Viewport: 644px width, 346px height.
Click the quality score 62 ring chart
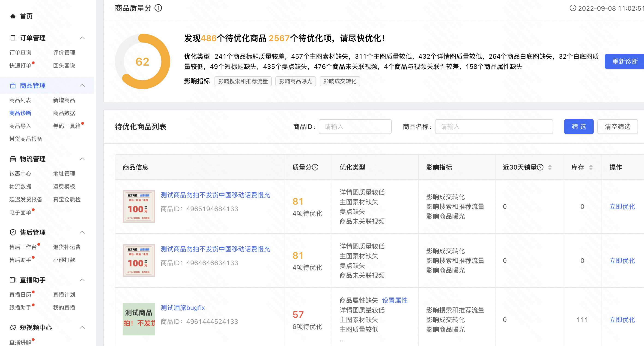click(x=143, y=62)
